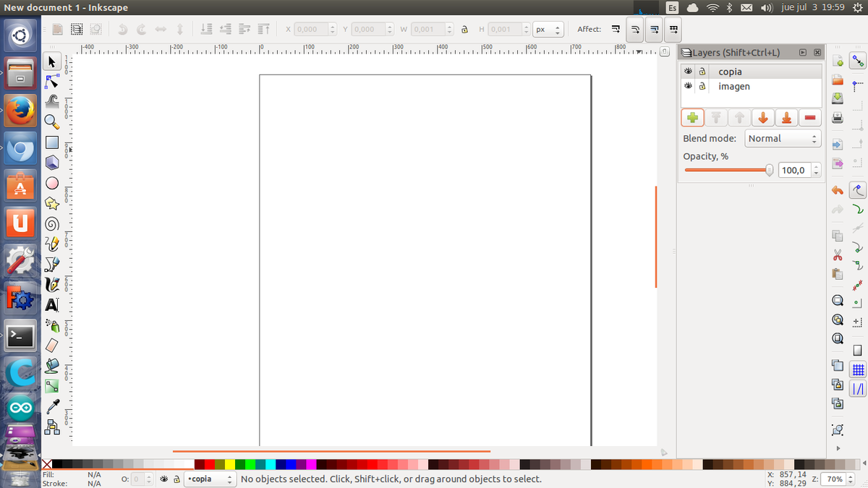Select the Spiral tool

[52, 223]
